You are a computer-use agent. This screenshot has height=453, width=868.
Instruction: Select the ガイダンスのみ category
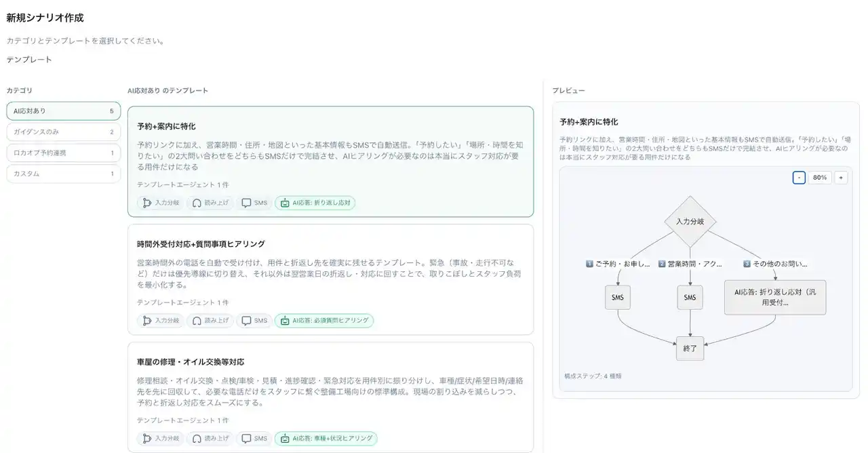[63, 132]
